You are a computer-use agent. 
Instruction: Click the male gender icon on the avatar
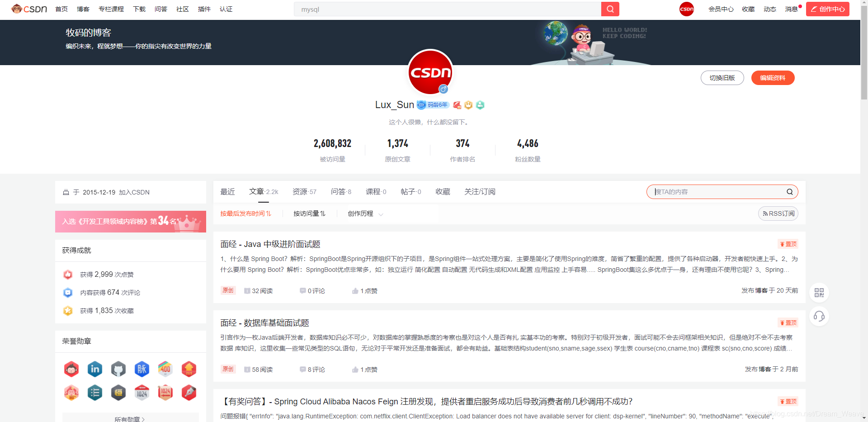tap(443, 89)
